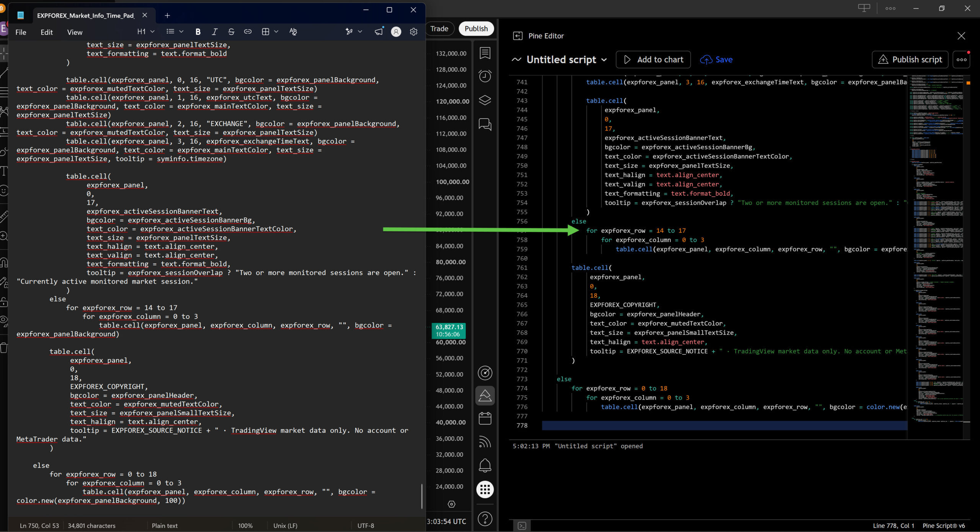Open TradingView alerts clock icon

(x=485, y=76)
